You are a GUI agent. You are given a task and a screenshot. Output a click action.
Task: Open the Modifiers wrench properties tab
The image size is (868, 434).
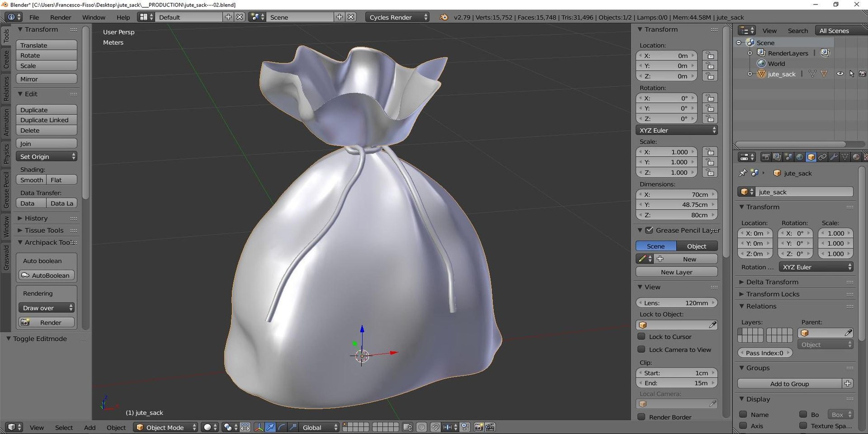834,157
